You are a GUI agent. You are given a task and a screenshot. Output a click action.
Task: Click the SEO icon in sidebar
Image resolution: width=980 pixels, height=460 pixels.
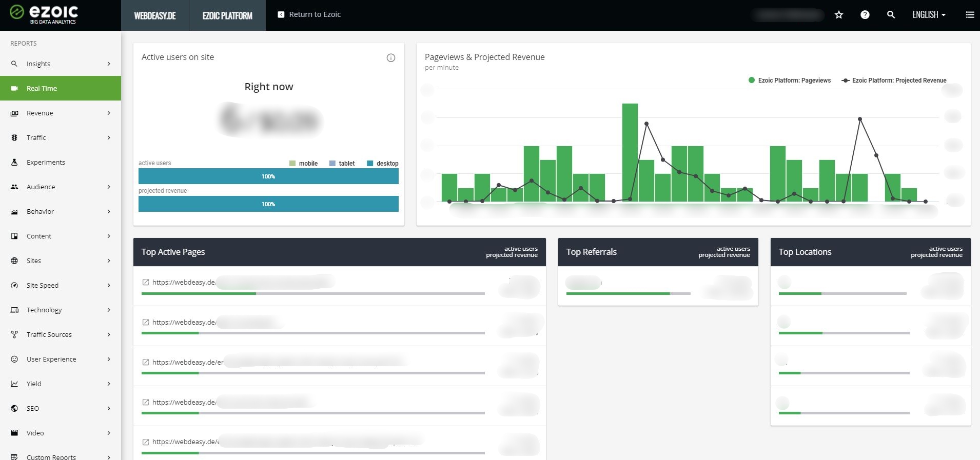tap(14, 408)
